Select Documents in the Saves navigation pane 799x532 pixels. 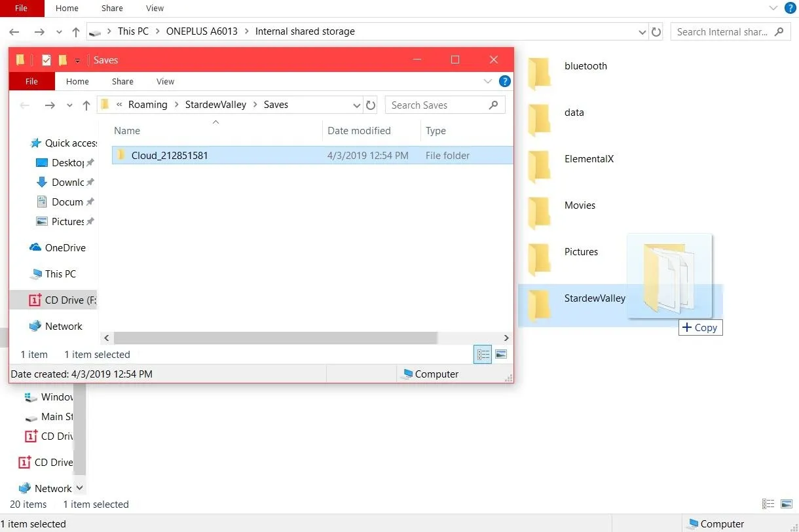(64, 202)
